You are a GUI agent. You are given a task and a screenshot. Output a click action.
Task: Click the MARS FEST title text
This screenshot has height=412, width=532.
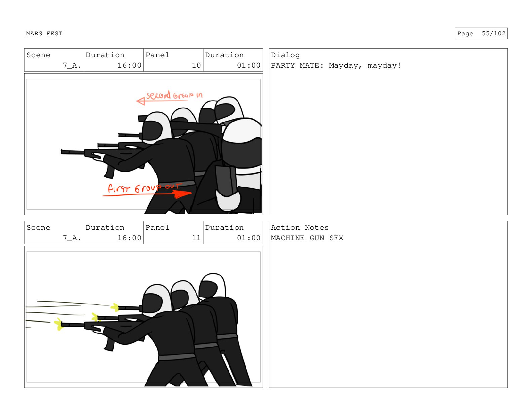tap(44, 34)
